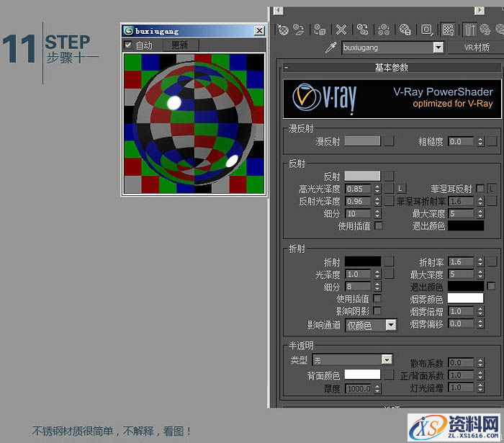The width and height of the screenshot is (504, 443).
Task: Click the 烟雾倍增 spinner arrows
Action: [x=480, y=311]
